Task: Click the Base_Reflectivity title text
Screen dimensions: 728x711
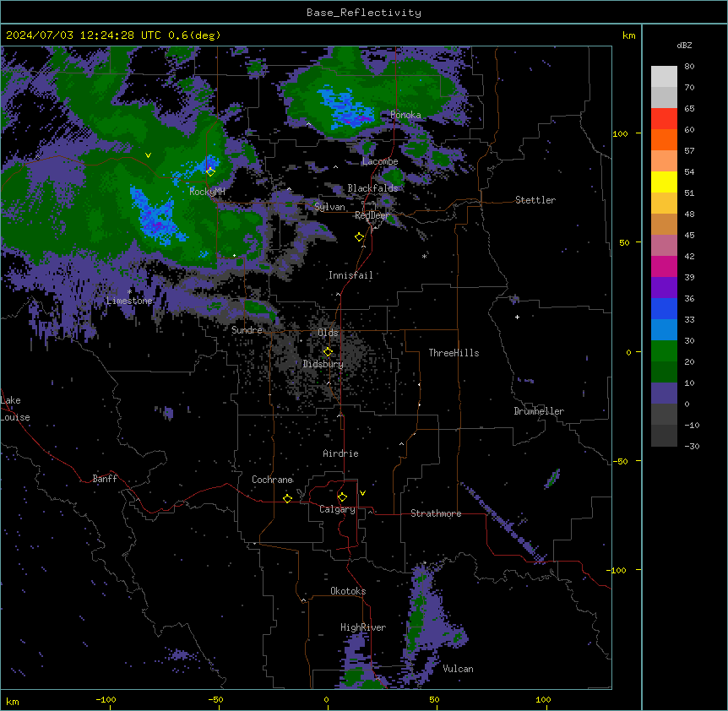Action: [x=364, y=13]
